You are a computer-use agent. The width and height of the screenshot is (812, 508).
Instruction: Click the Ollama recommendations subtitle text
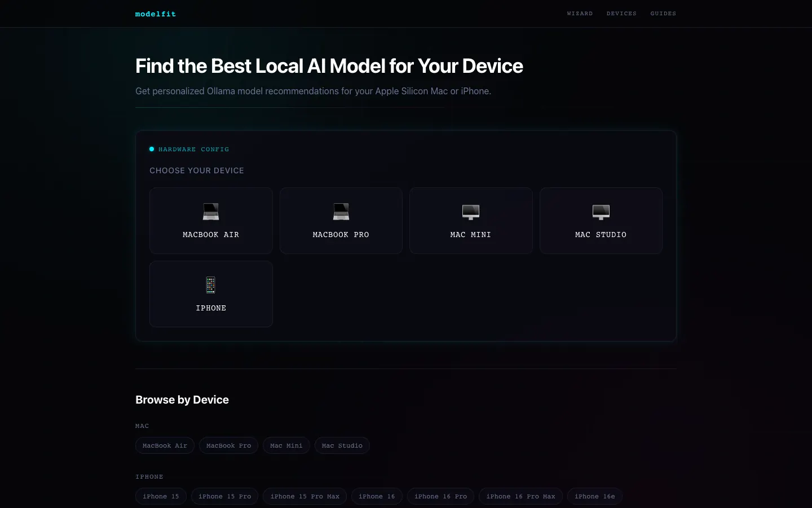[314, 91]
